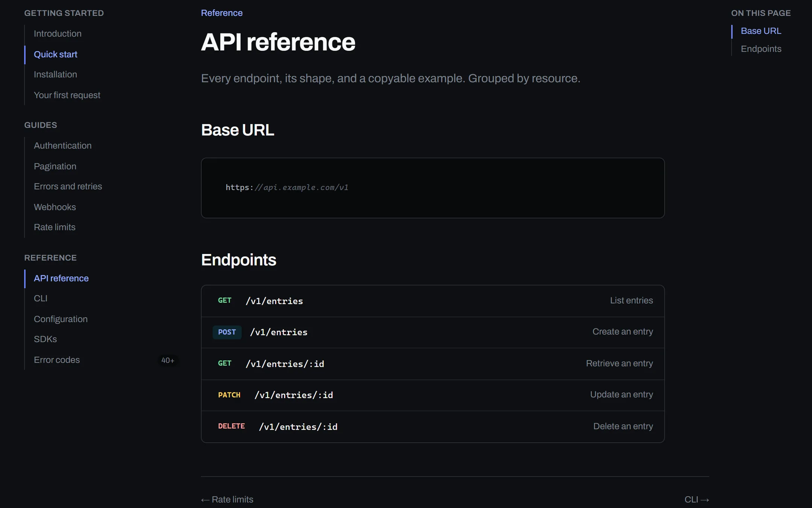Go to the Installation page
Image resolution: width=812 pixels, height=508 pixels.
click(x=55, y=75)
